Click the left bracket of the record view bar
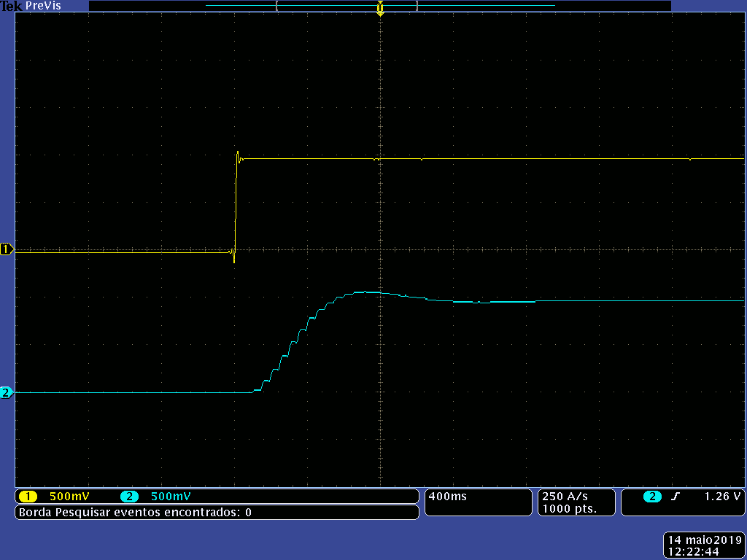The image size is (747, 560). click(x=277, y=6)
